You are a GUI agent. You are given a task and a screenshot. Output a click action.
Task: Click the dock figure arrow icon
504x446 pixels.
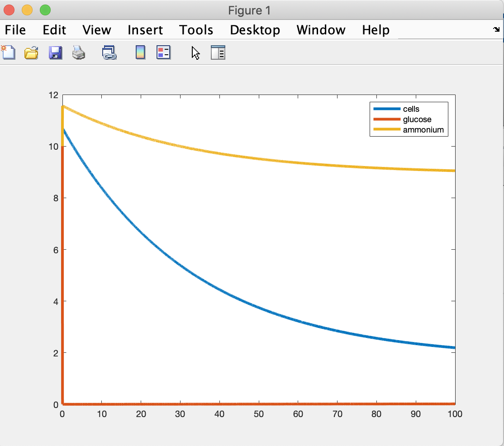pyautogui.click(x=496, y=30)
